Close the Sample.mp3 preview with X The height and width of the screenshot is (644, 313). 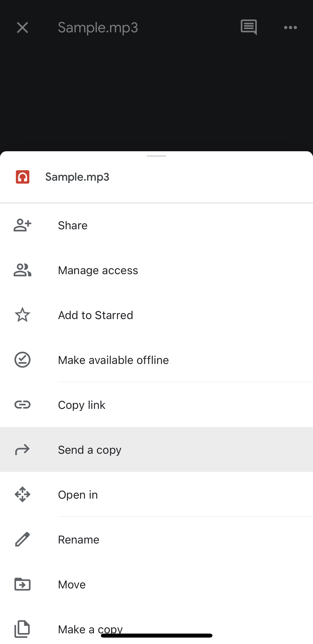coord(22,28)
